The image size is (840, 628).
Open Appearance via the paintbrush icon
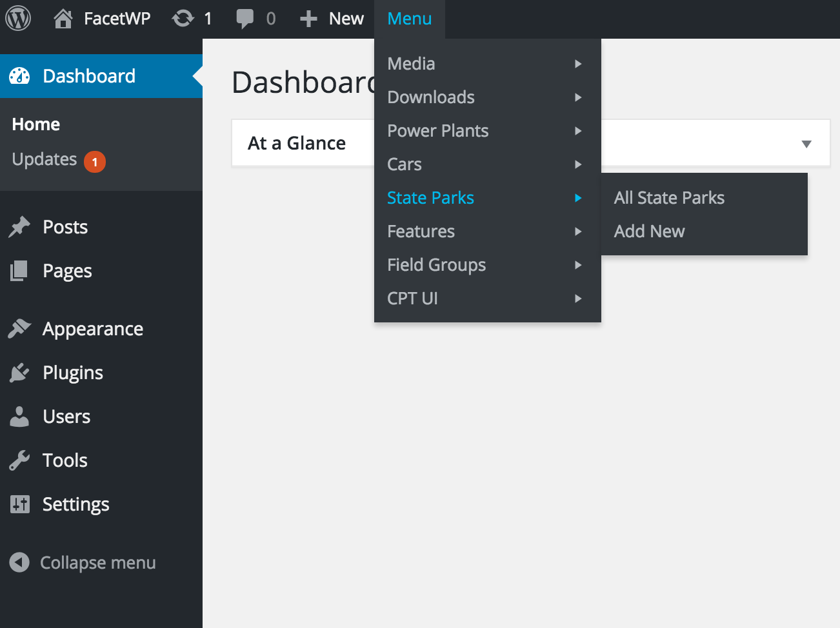(x=19, y=329)
